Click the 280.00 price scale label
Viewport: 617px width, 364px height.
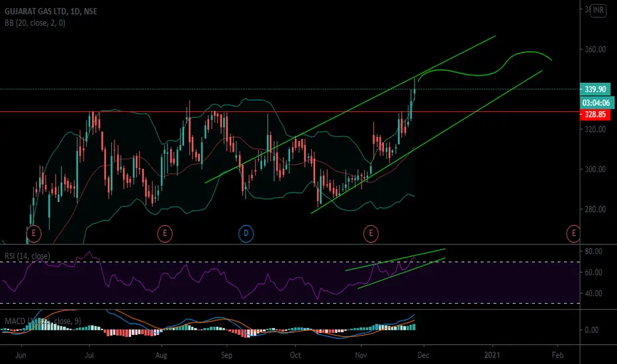(595, 209)
